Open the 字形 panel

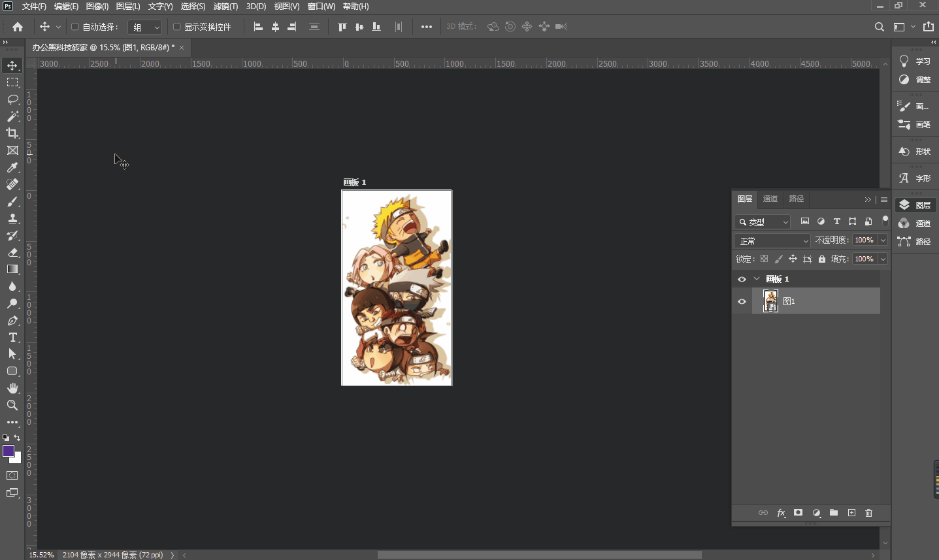(x=915, y=178)
